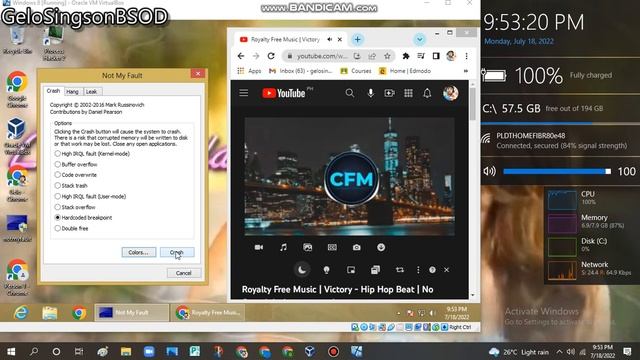Select High IRQL fault (Kernel-mode) option
Screen dimensions: 640x360
pyautogui.click(x=92, y=153)
